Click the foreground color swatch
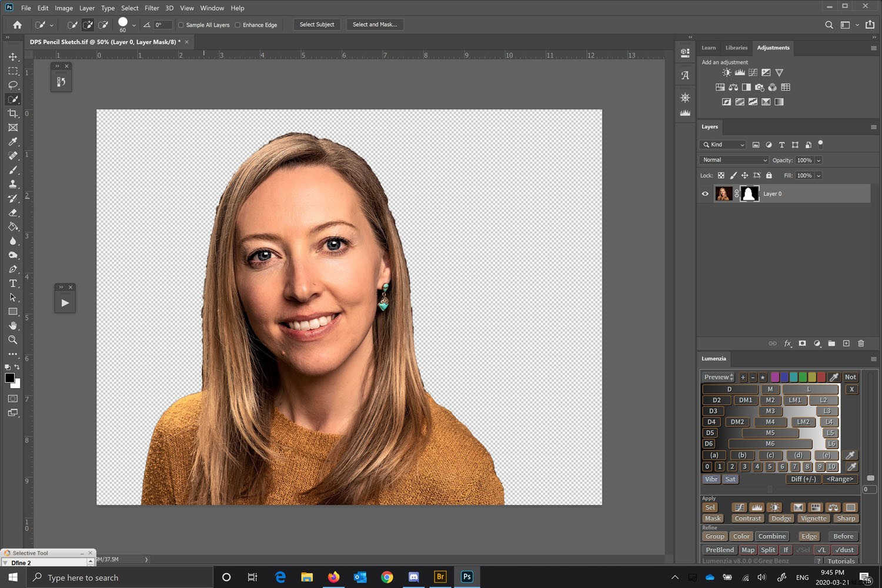This screenshot has width=882, height=588. pyautogui.click(x=9, y=378)
